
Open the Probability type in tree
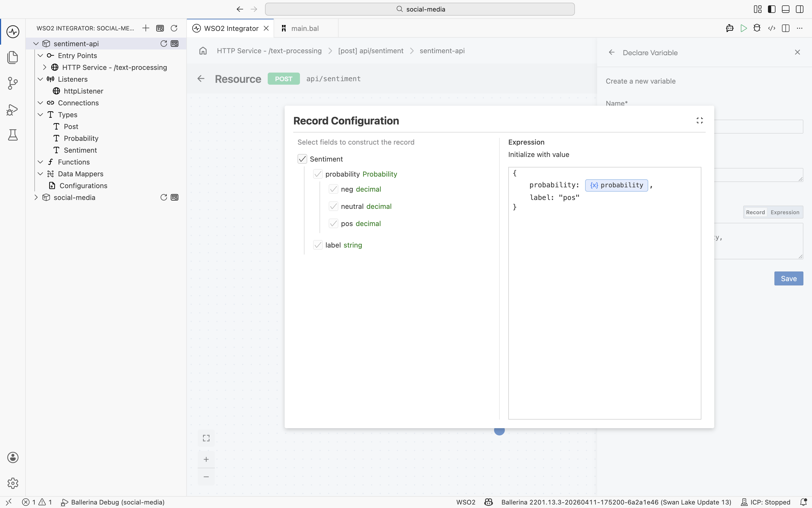(81, 138)
